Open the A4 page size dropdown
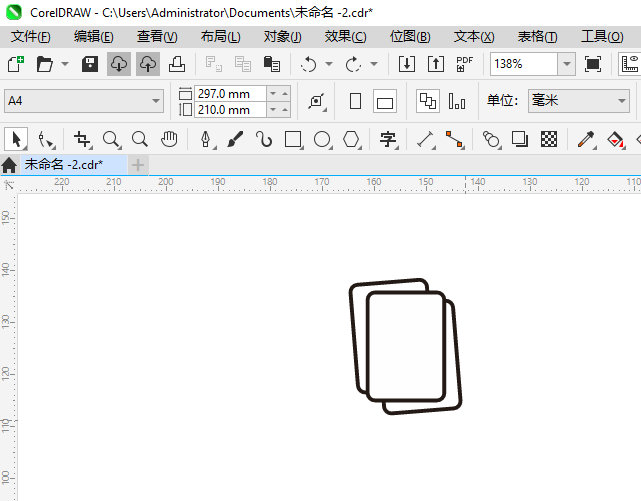This screenshot has width=641, height=501. coord(156,101)
